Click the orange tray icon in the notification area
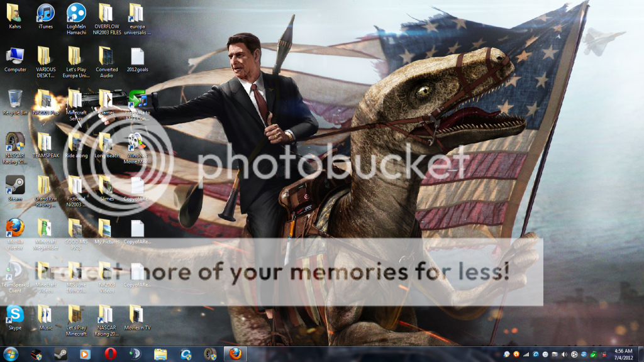Viewport: 644px width, 362px height. [x=516, y=354]
